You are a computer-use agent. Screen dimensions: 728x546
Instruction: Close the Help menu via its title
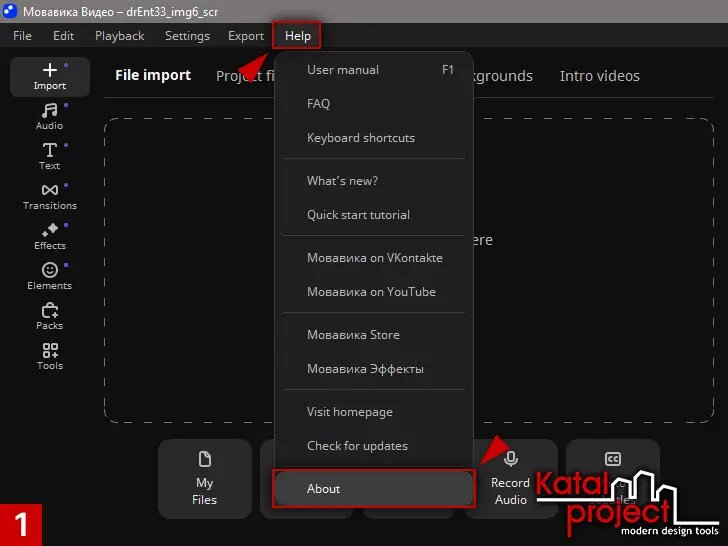(297, 36)
